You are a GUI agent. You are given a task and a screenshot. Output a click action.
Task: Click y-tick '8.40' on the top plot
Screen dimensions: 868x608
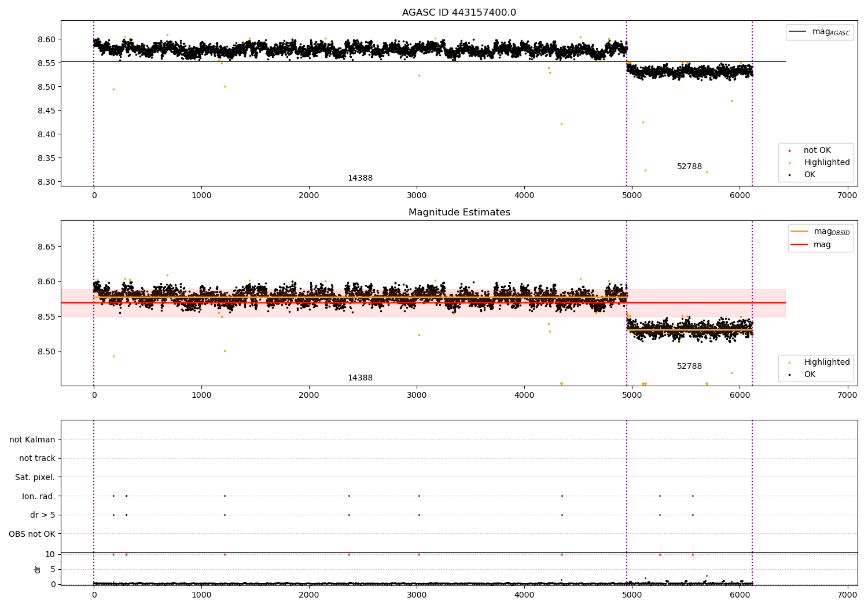coord(46,134)
